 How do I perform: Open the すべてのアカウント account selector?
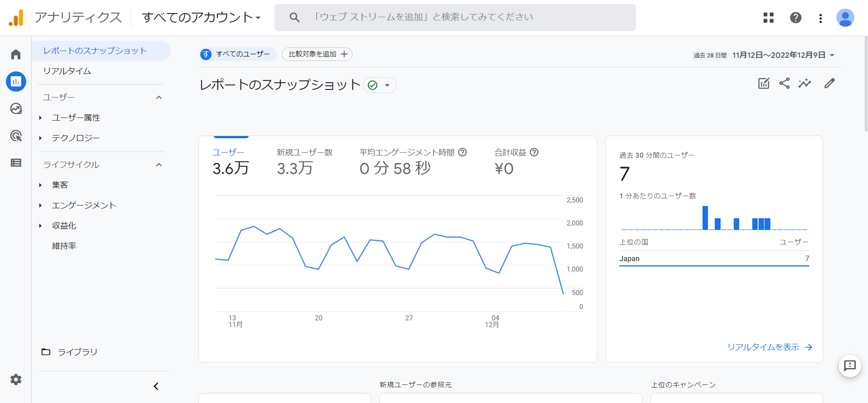(x=201, y=18)
